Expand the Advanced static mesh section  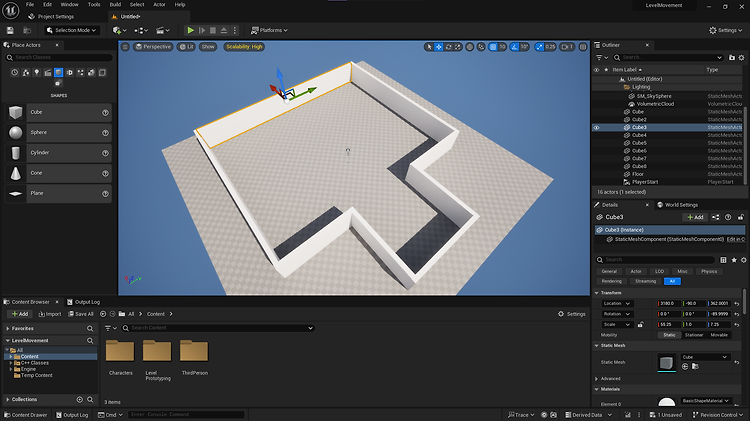(x=596, y=379)
